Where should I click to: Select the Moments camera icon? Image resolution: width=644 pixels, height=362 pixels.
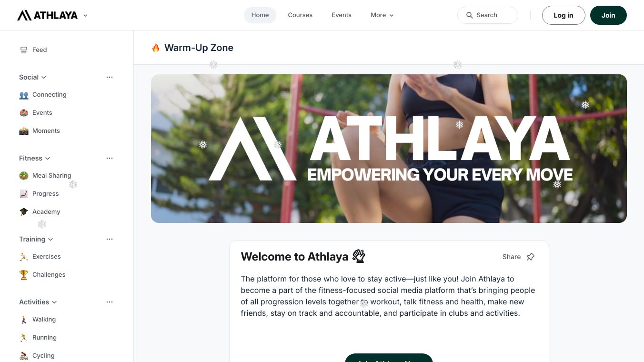[x=24, y=131]
